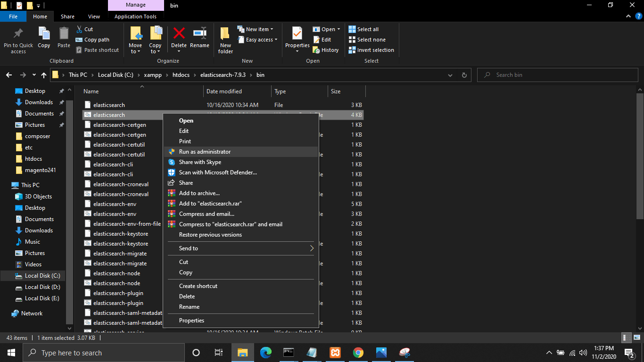Go back with the left arrow
Screen dimensions: 644x362
click(x=9, y=75)
